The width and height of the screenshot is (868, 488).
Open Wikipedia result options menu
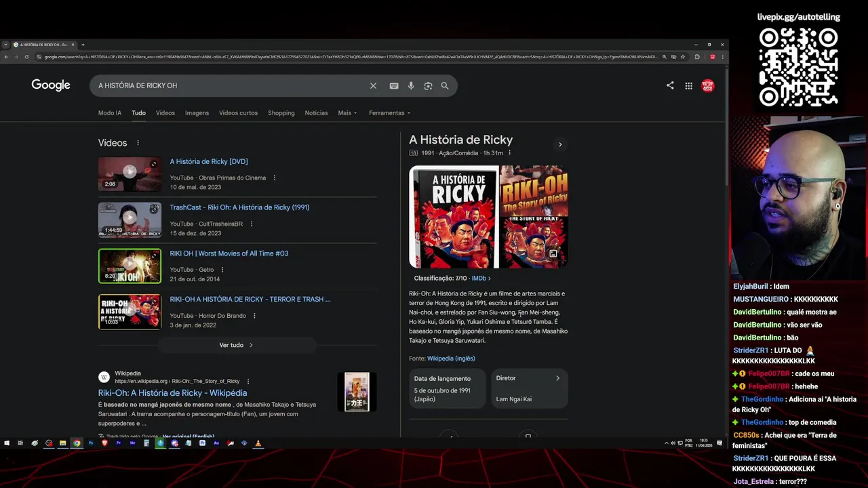[248, 382]
